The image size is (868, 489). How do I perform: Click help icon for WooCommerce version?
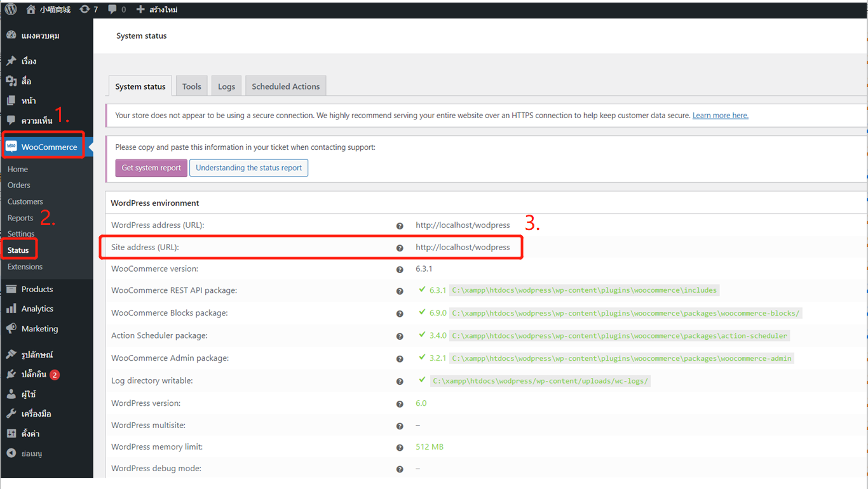coord(400,270)
